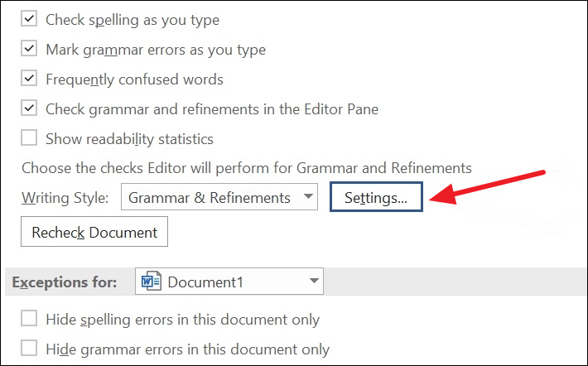Click the Recheck Document button
588x366 pixels.
(94, 231)
